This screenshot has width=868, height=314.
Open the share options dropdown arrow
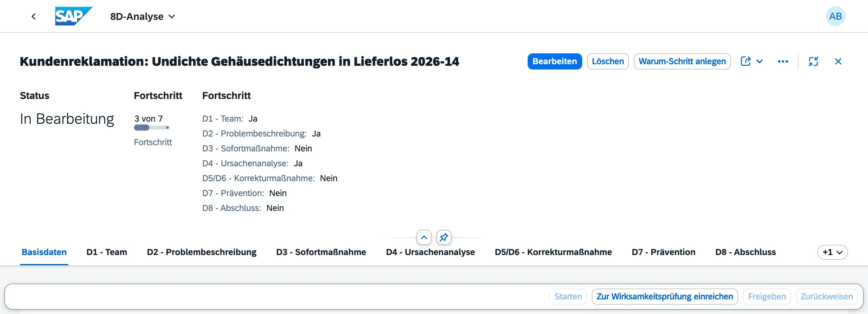[759, 61]
